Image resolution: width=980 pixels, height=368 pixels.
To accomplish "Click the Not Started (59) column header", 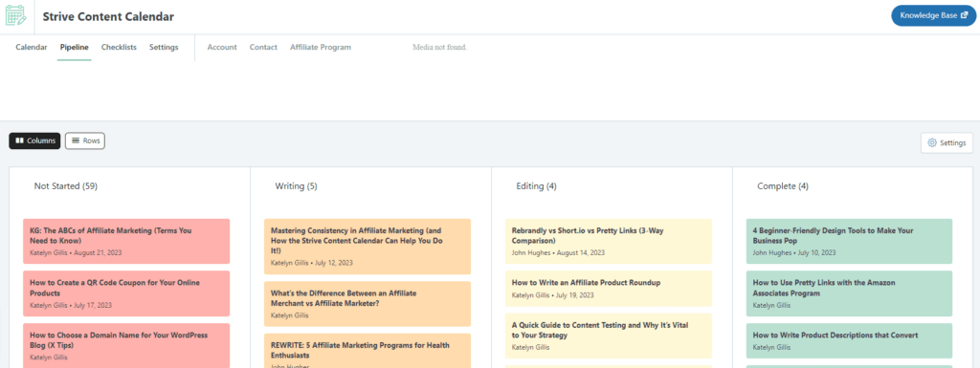I will coord(66,185).
